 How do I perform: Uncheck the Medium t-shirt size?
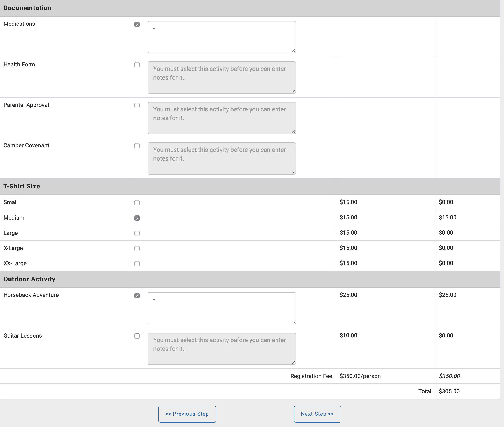pos(137,218)
